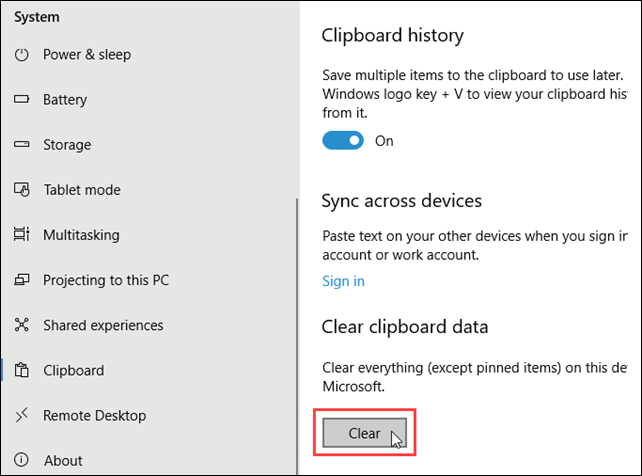Image resolution: width=642 pixels, height=476 pixels.
Task: Click the Battery icon in sidebar
Action: pyautogui.click(x=22, y=99)
